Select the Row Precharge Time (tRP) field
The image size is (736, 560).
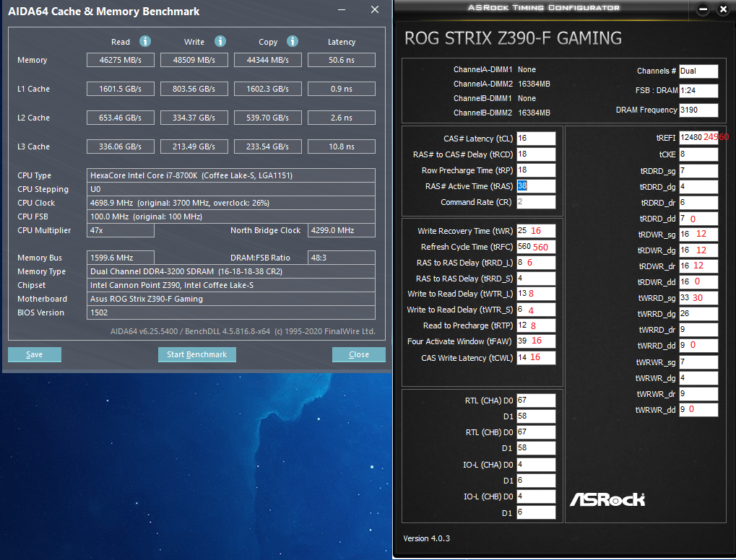pyautogui.click(x=536, y=170)
